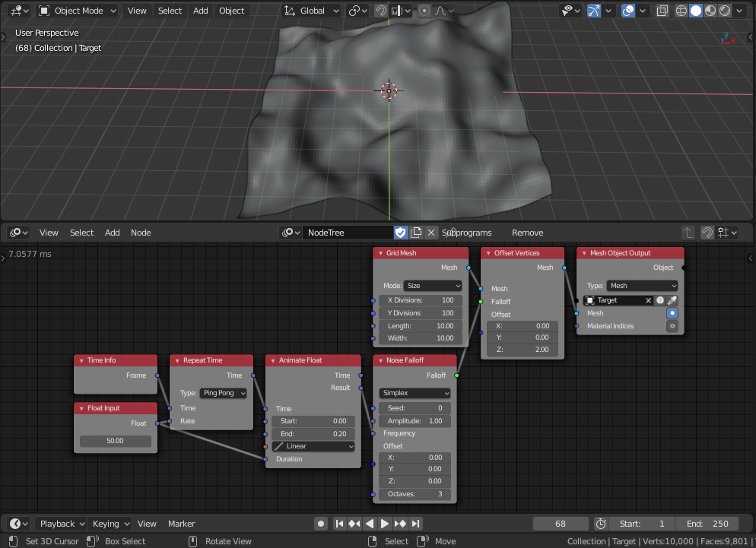The image size is (756, 548).
Task: Click the Subprograms button
Action: click(468, 233)
